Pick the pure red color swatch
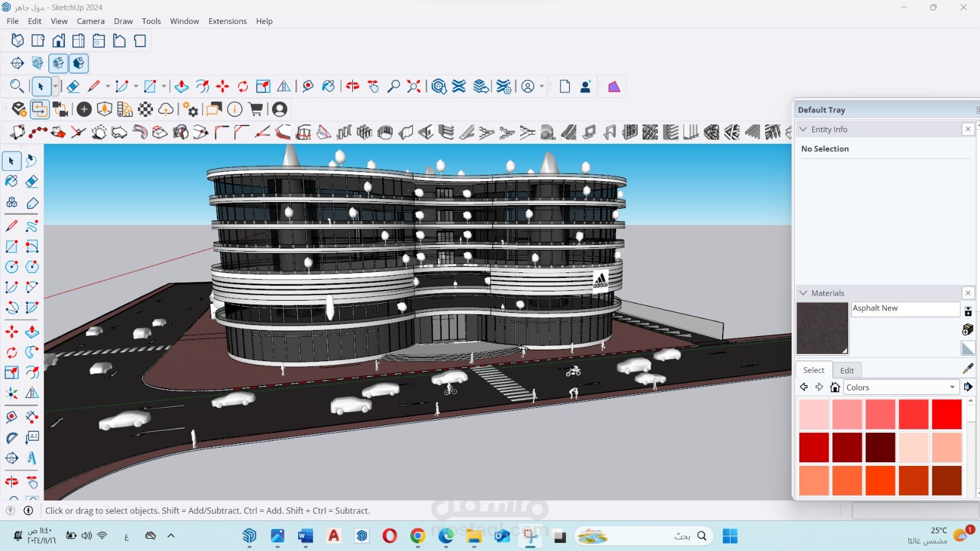980x551 pixels. (x=947, y=414)
